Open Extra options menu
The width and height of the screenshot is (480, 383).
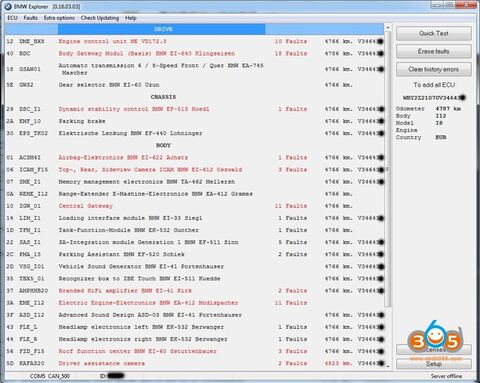[59, 18]
